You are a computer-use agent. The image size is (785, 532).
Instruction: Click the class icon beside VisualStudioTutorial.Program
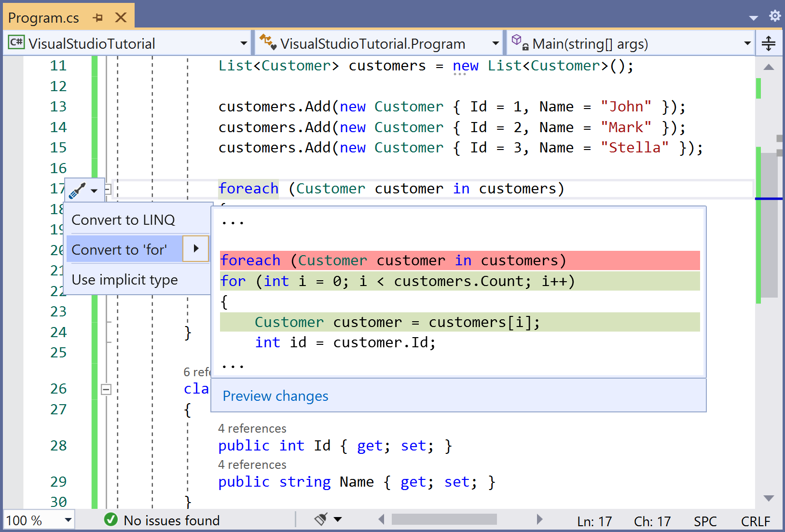[x=268, y=42]
